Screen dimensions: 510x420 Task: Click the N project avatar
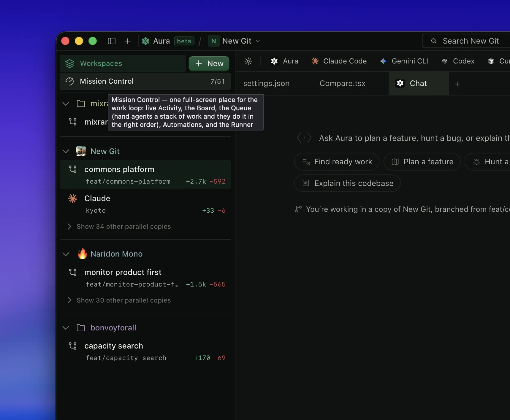214,41
